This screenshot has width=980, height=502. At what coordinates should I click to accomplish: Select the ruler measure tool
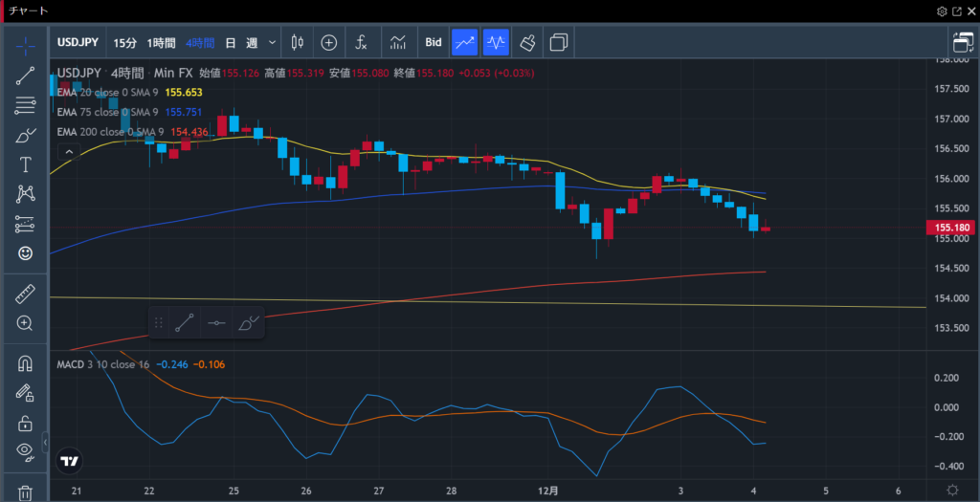[25, 294]
